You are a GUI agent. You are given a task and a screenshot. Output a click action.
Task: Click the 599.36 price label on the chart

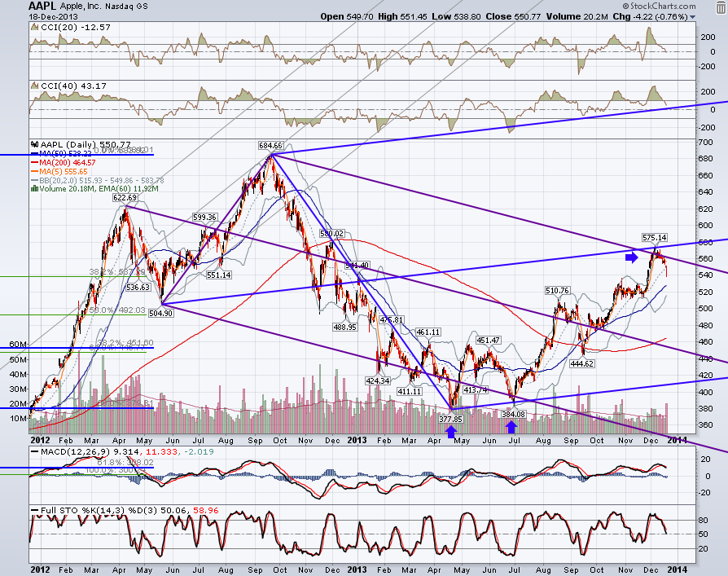(x=204, y=218)
